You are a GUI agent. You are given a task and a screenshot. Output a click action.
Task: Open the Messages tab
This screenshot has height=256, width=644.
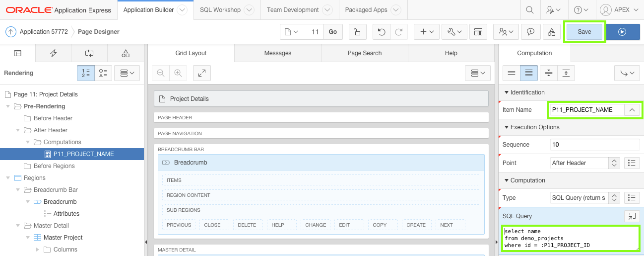[278, 53]
